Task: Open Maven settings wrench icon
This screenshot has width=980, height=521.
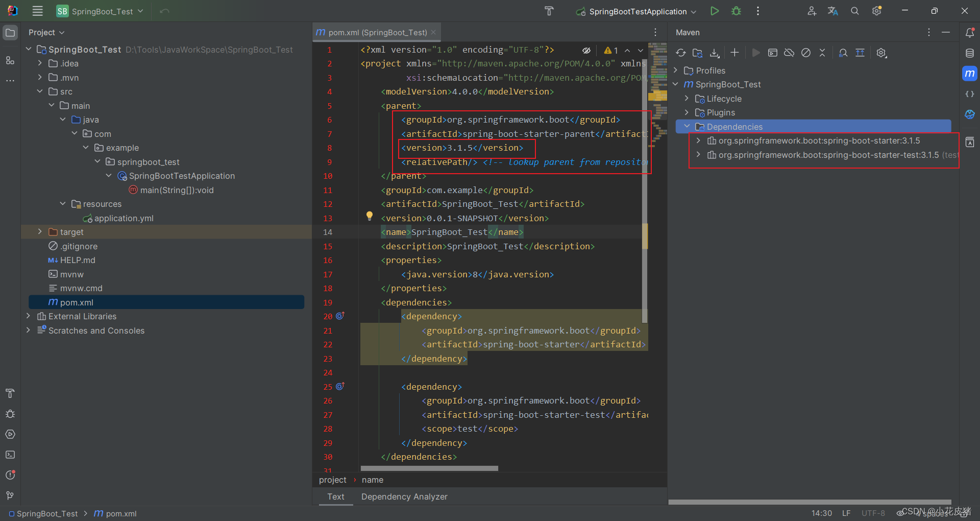Action: (x=881, y=53)
